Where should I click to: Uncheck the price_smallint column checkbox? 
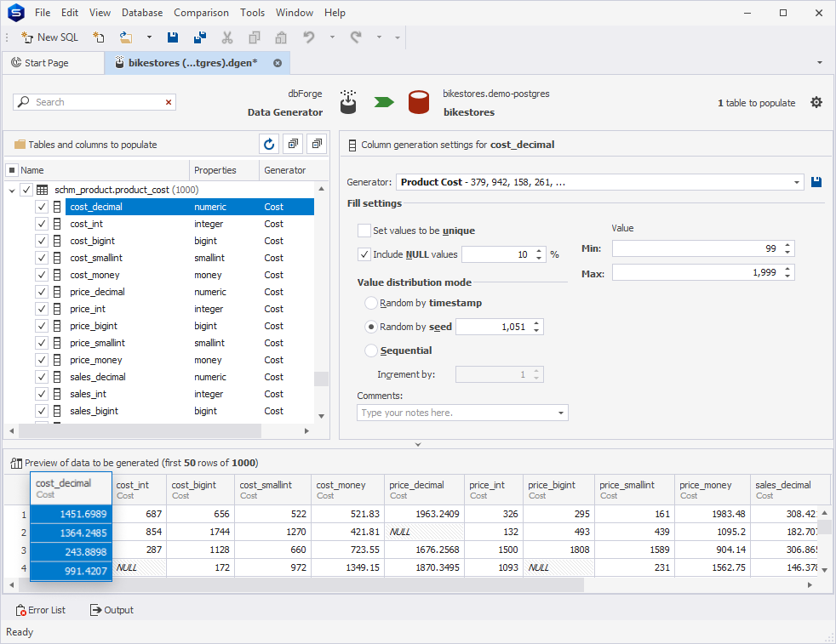(x=42, y=343)
